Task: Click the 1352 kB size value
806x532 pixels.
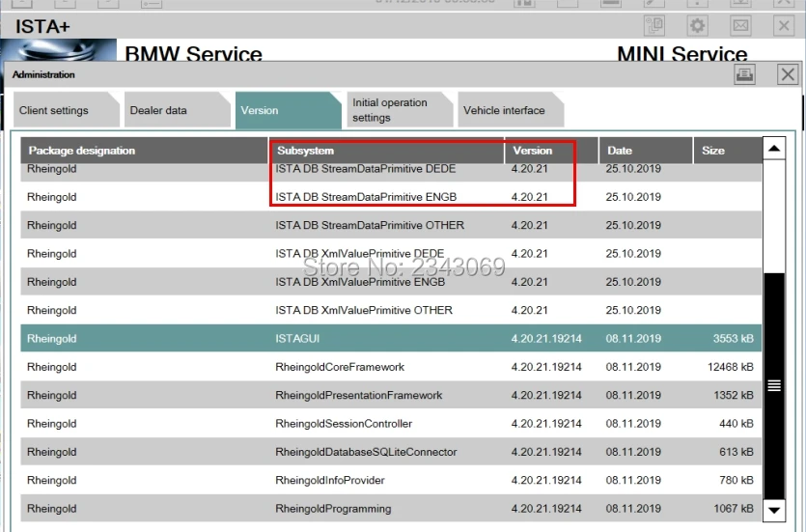Action: [734, 395]
